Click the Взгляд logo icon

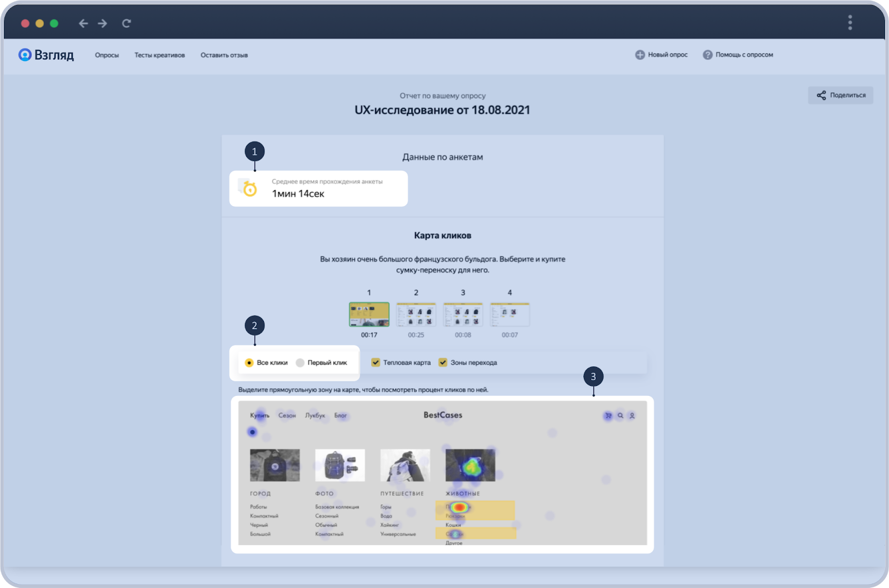(25, 54)
